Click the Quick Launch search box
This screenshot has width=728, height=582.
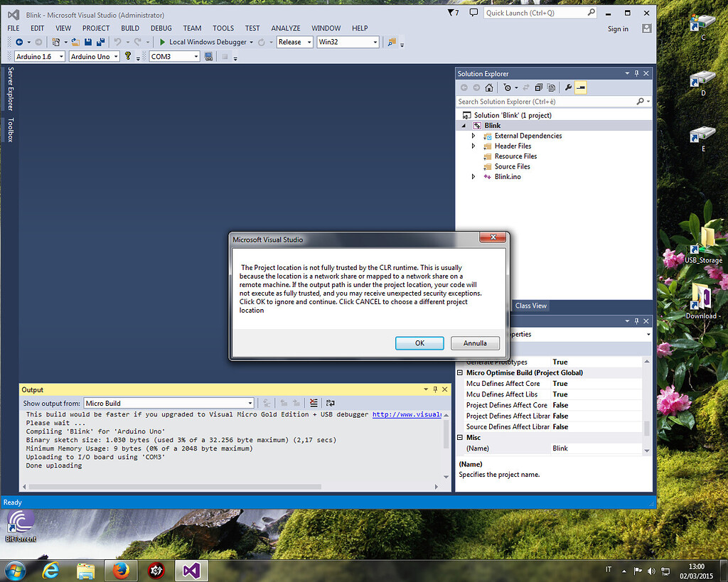click(x=540, y=13)
